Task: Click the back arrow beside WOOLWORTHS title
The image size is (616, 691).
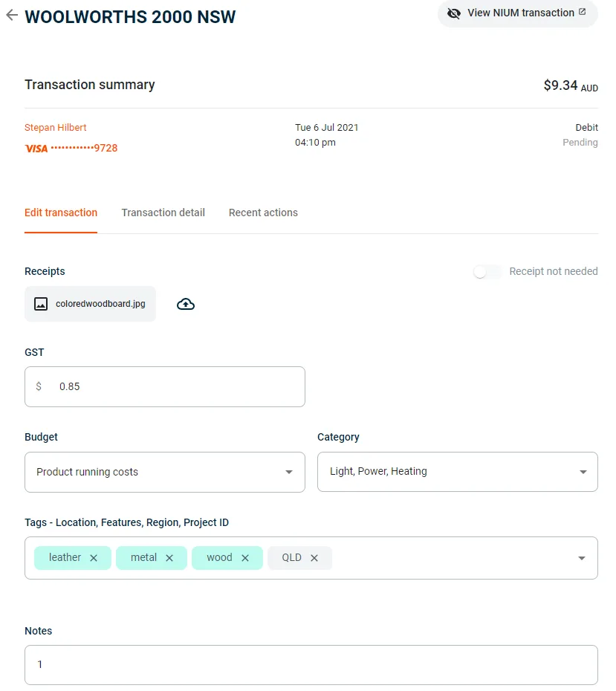Action: 11,16
